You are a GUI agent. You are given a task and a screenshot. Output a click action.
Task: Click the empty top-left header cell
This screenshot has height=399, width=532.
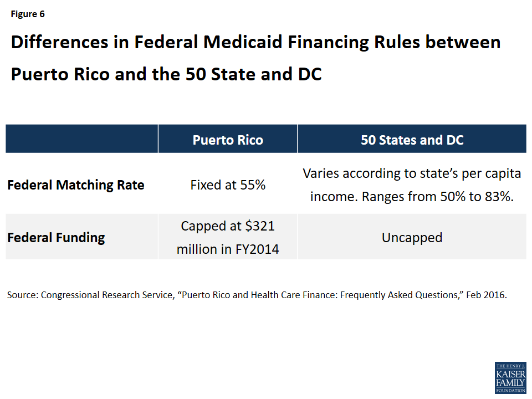click(82, 139)
